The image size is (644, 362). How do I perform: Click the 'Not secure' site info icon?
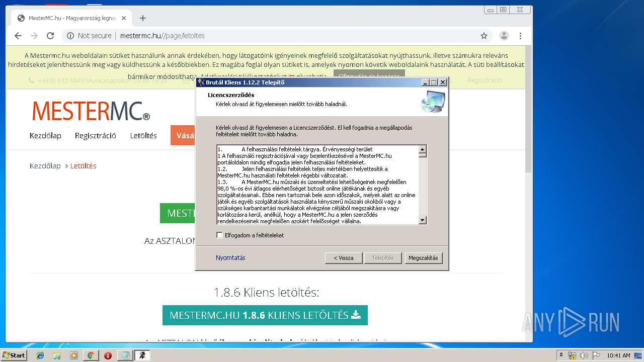[x=70, y=36]
